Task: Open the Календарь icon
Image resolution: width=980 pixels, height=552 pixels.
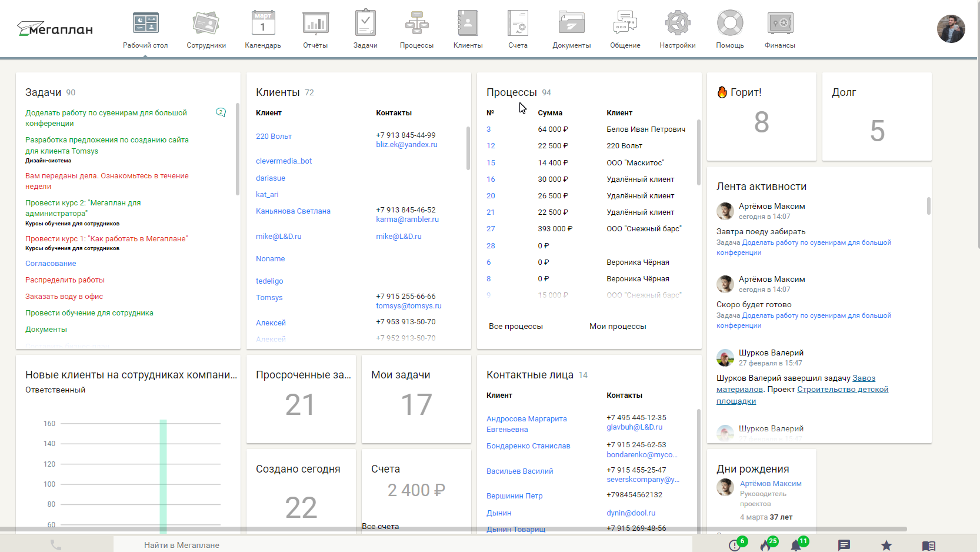Action: coord(263,24)
